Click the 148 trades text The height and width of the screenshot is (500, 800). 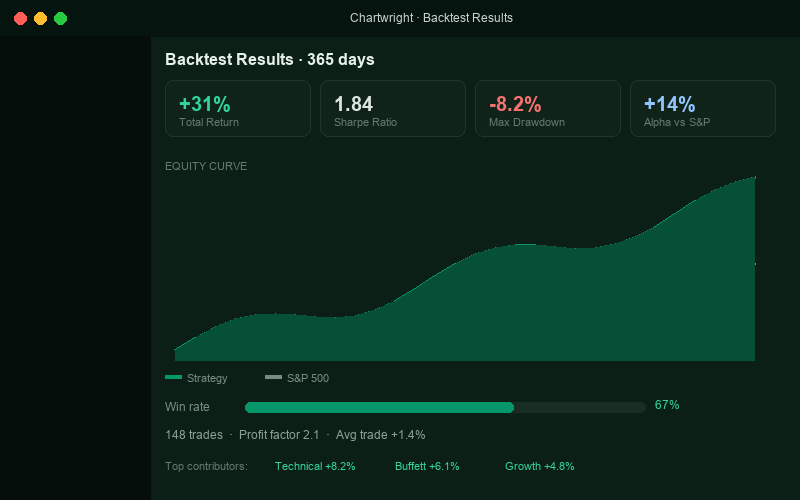point(194,435)
